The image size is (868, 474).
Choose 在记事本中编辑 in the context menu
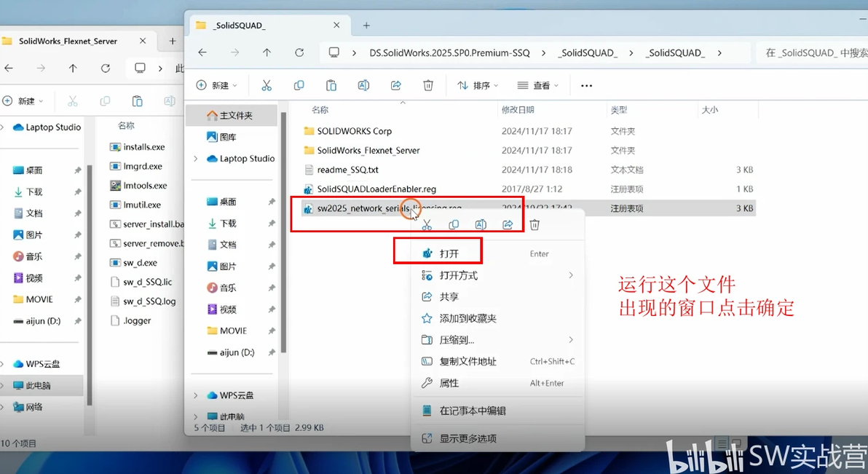click(x=497, y=411)
